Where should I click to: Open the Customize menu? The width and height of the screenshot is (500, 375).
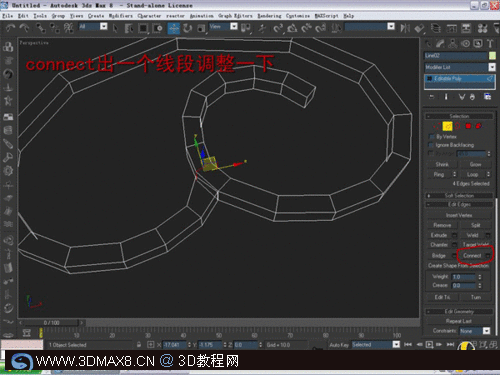pyautogui.click(x=298, y=16)
